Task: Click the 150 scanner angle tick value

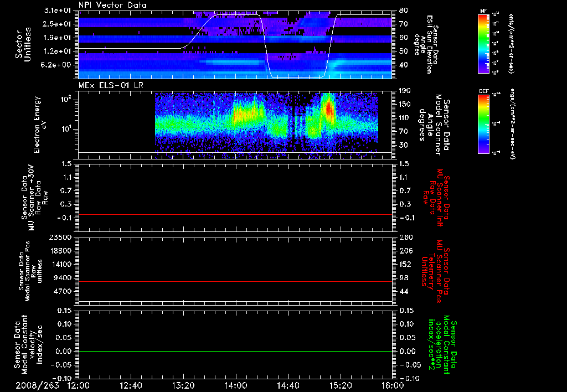Action: [405, 104]
